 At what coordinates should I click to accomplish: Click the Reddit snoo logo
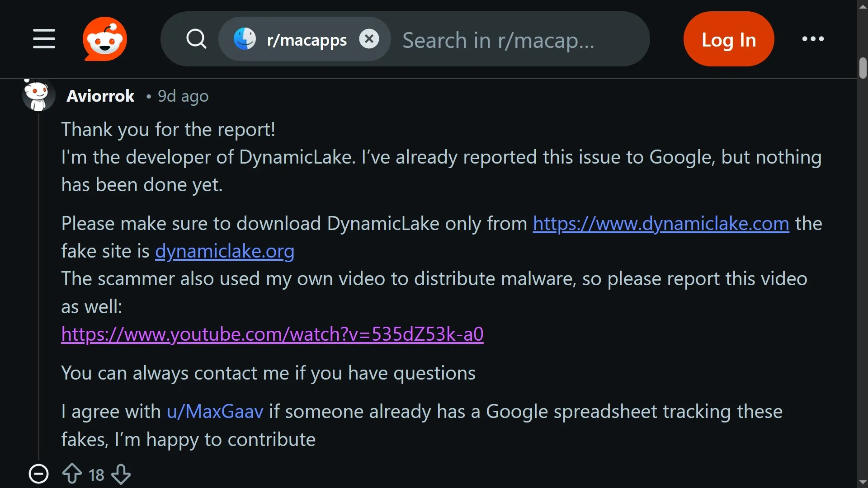point(105,39)
